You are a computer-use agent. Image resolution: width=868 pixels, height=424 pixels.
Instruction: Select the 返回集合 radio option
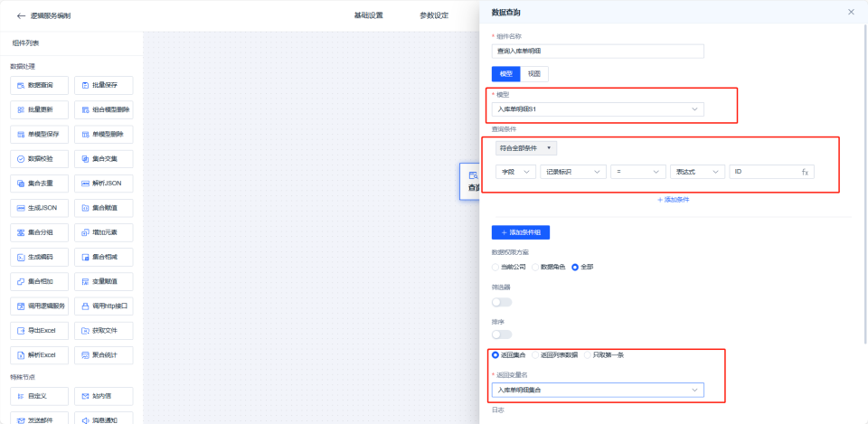509,354
